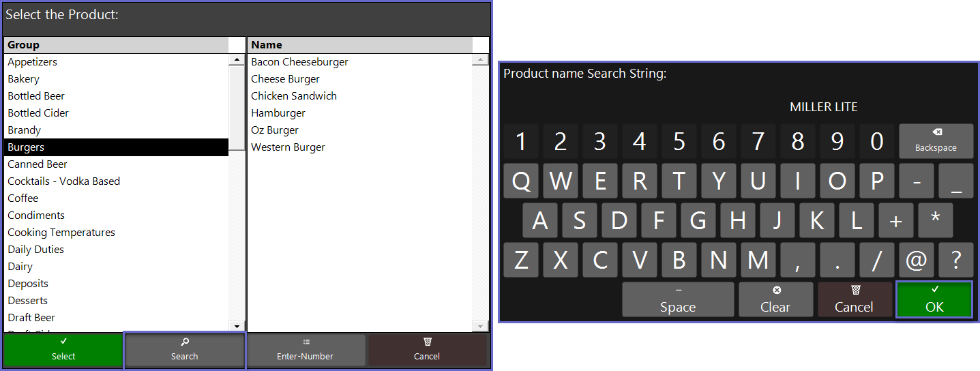Pick the Western Burger product
Image resolution: width=980 pixels, height=371 pixels.
pyautogui.click(x=288, y=147)
